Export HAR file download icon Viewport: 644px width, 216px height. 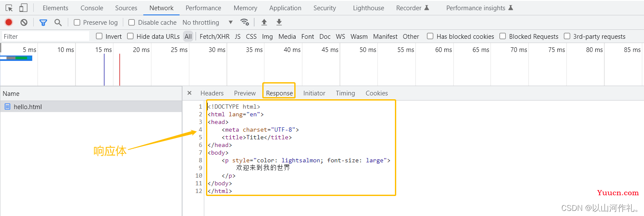point(279,22)
